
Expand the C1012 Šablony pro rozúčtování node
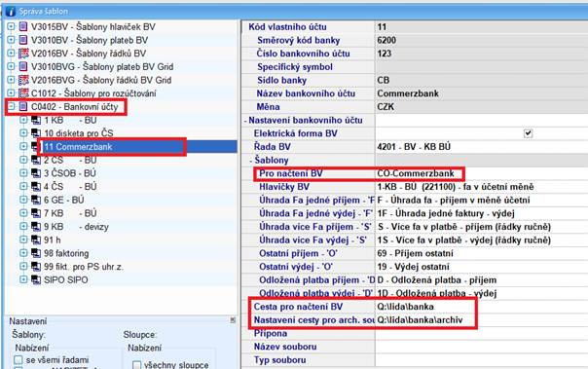(11, 93)
